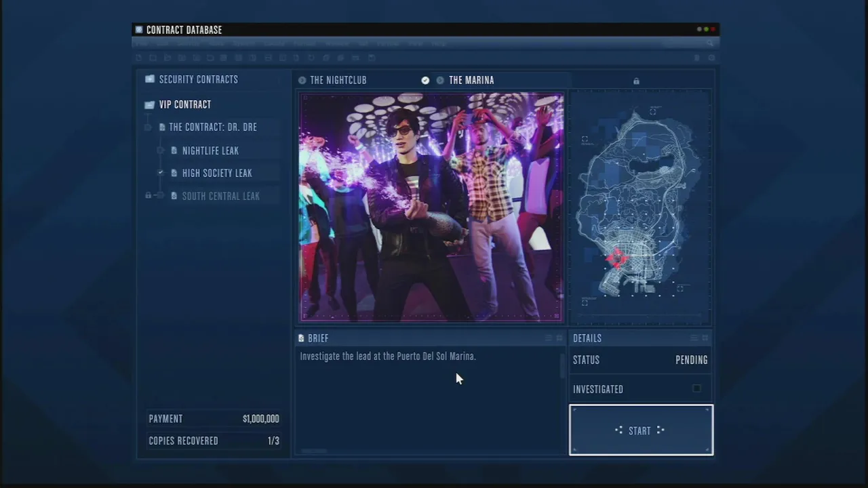Click the circle icon beside The Marina
The height and width of the screenshot is (488, 868).
(440, 80)
